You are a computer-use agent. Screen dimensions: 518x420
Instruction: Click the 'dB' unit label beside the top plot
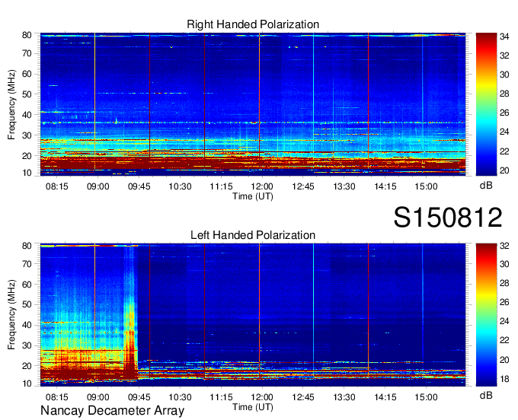(x=486, y=186)
